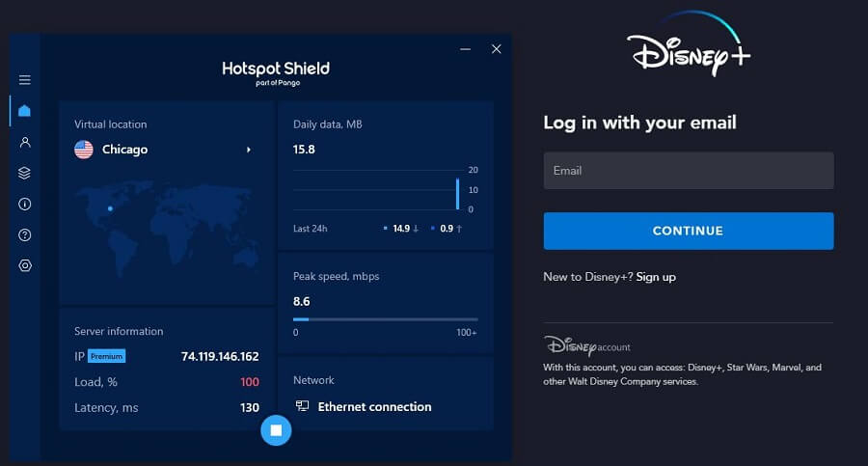Click the CONTINUE button on Disney+
This screenshot has width=868, height=466.
tap(689, 231)
